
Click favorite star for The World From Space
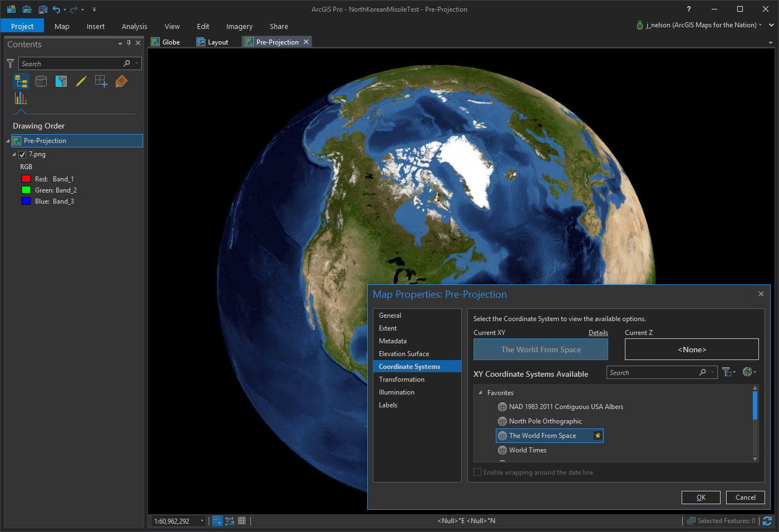point(598,436)
